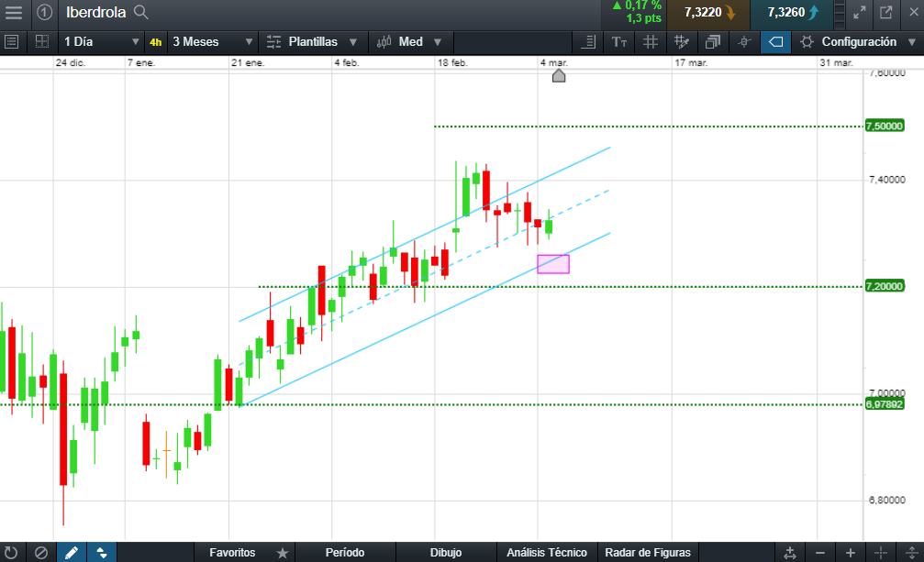The image size is (924, 562).
Task: Zoom out with the minus icon
Action: [819, 553]
